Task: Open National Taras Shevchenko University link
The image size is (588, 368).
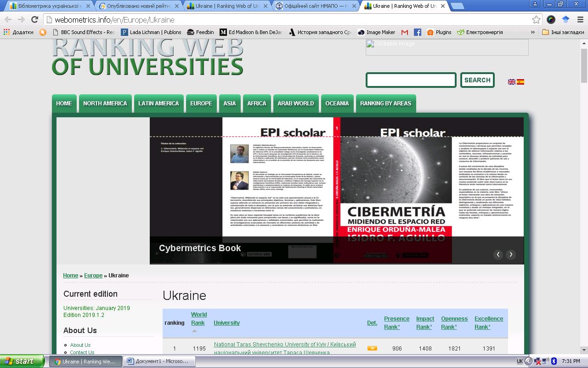Action: pos(285,348)
